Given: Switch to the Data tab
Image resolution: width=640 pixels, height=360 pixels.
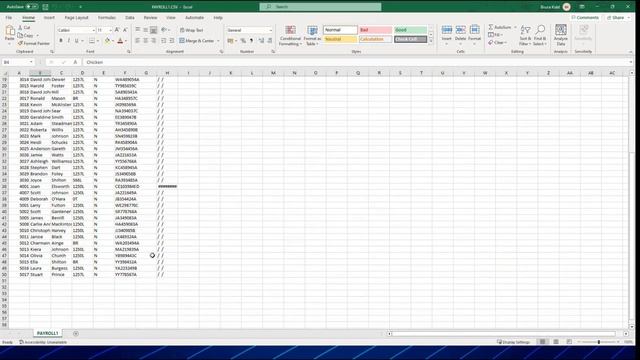Looking at the screenshot, I should (x=130, y=18).
